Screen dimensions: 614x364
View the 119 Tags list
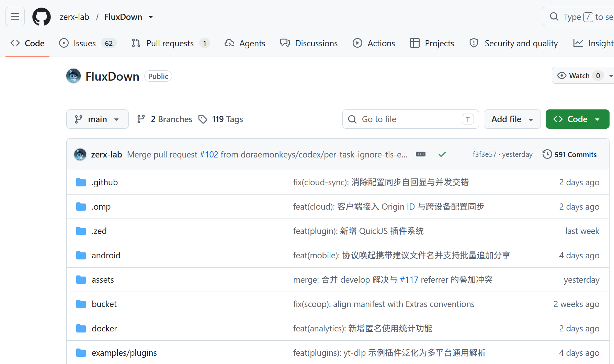(221, 119)
